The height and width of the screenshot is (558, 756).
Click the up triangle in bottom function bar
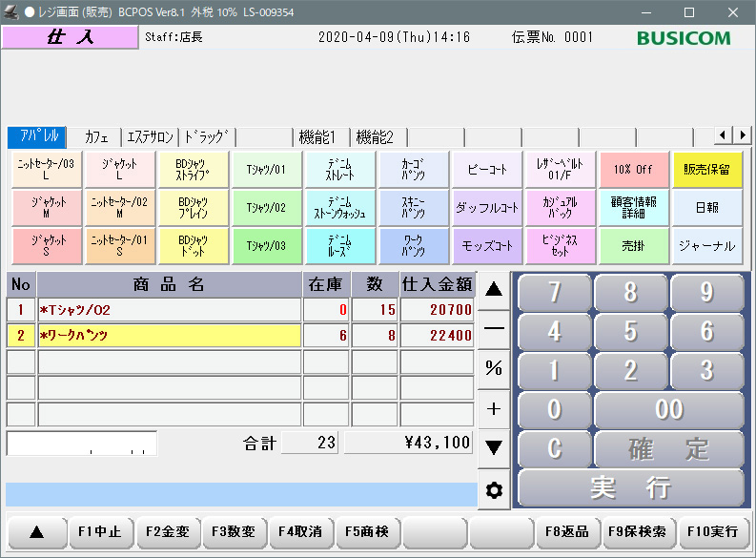(x=36, y=531)
